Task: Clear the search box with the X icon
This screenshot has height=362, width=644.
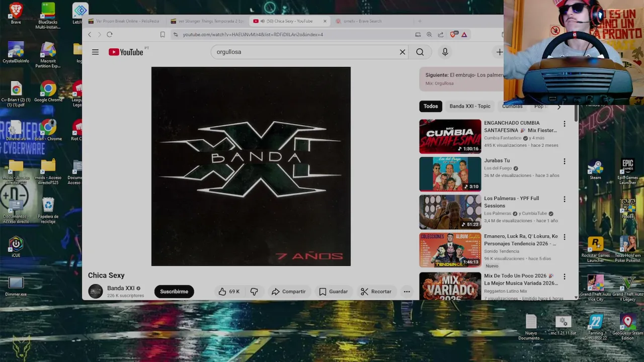Action: coord(403,52)
